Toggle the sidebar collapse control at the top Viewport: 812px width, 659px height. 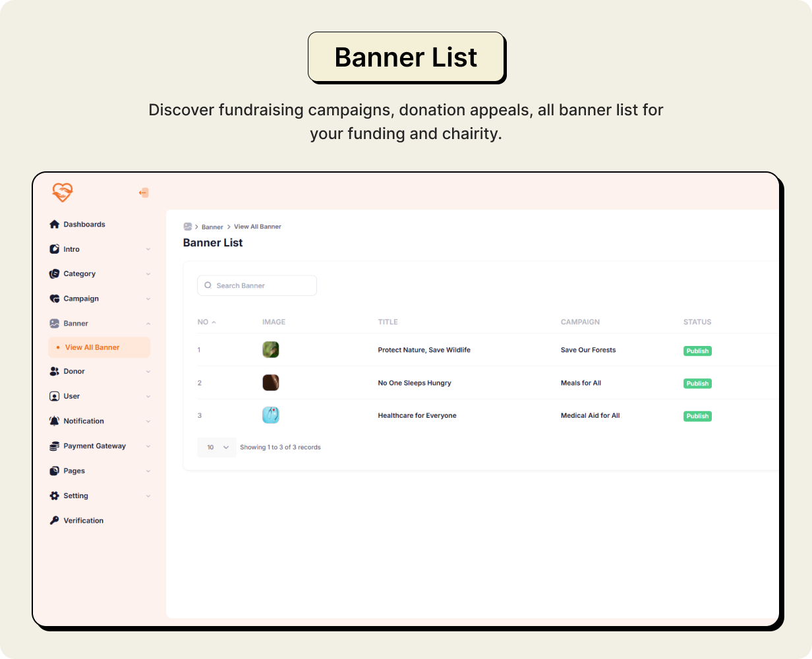click(144, 192)
